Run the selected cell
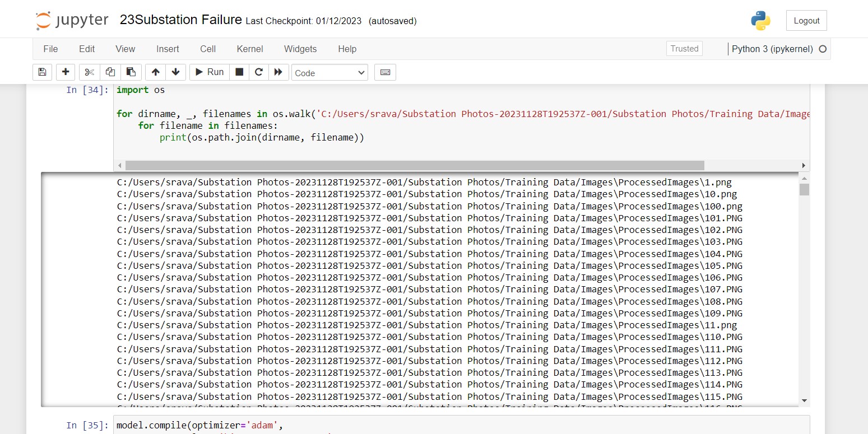This screenshot has height=434, width=868. tap(208, 72)
